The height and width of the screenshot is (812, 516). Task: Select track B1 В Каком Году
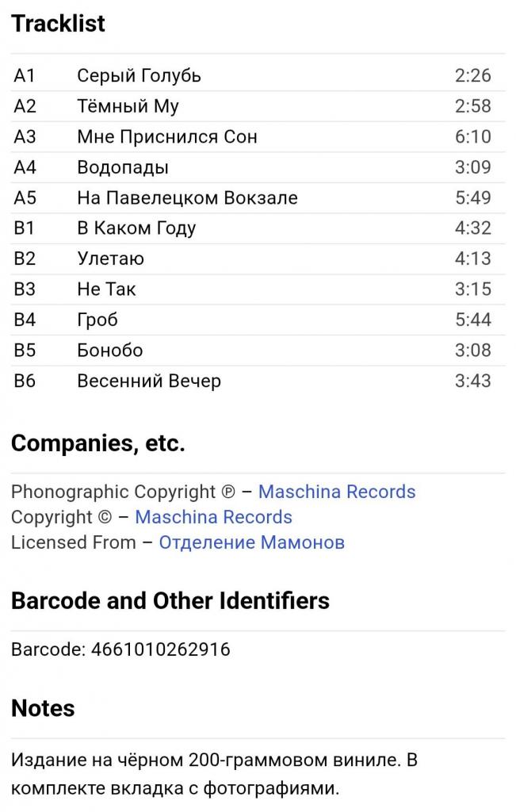[x=258, y=228]
